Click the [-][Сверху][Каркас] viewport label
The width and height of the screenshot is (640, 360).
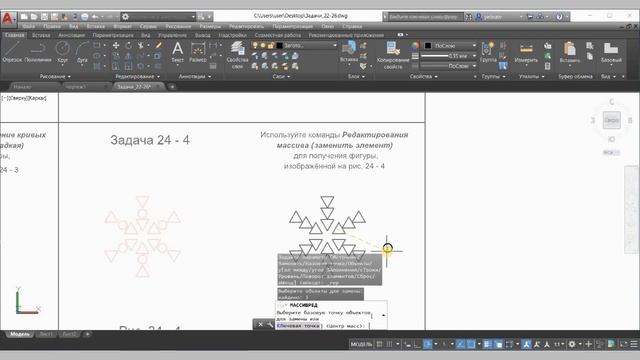(x=24, y=98)
